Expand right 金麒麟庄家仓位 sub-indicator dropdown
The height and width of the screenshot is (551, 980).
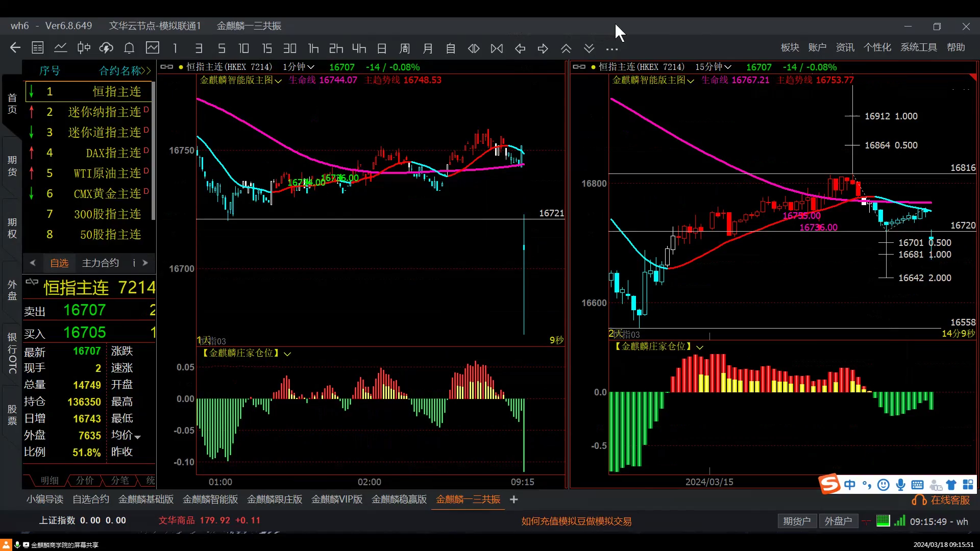[700, 347]
